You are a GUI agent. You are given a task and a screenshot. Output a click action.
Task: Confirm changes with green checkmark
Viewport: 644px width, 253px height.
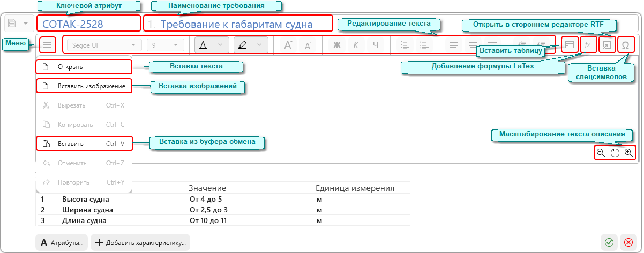click(x=609, y=242)
